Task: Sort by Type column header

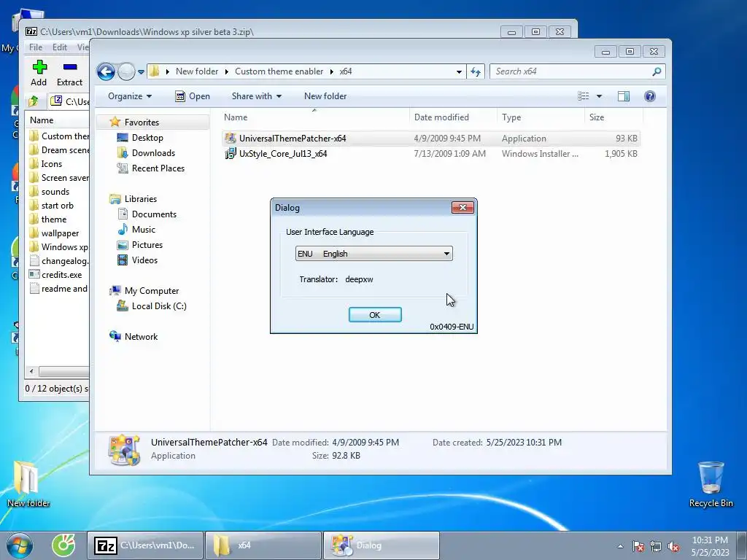Action: pyautogui.click(x=541, y=117)
